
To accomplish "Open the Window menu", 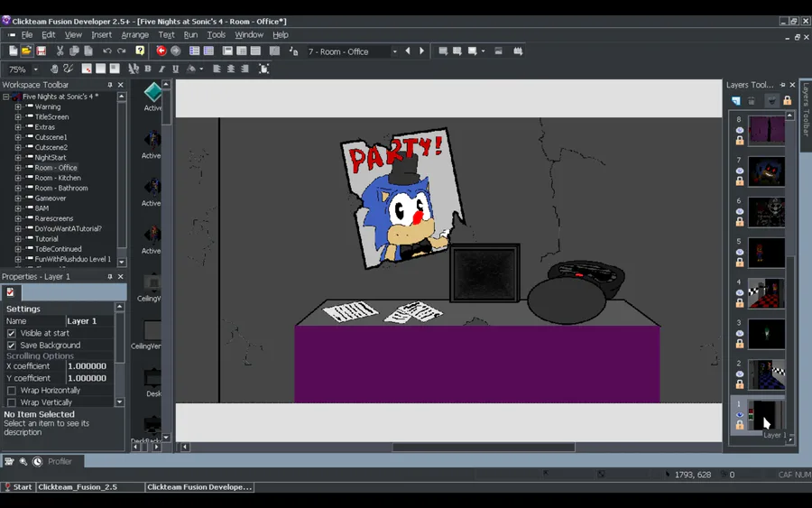I will click(249, 34).
